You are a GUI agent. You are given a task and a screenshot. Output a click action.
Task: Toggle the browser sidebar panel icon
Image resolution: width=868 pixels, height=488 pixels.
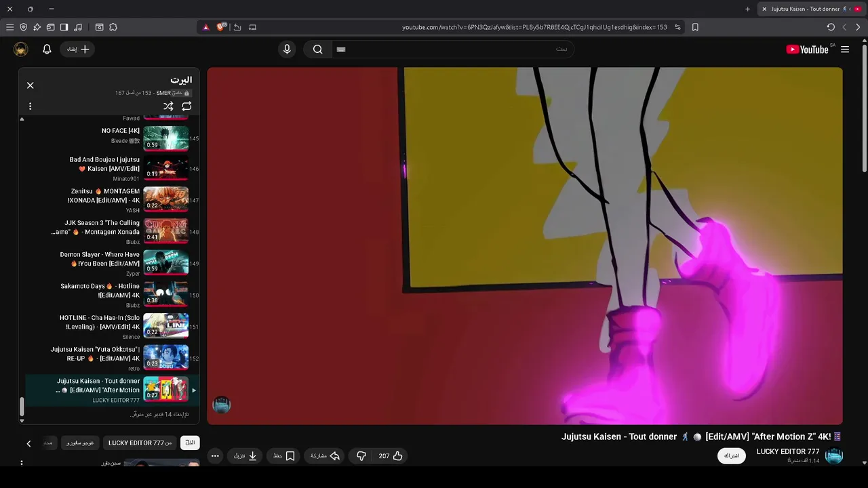pyautogui.click(x=64, y=27)
